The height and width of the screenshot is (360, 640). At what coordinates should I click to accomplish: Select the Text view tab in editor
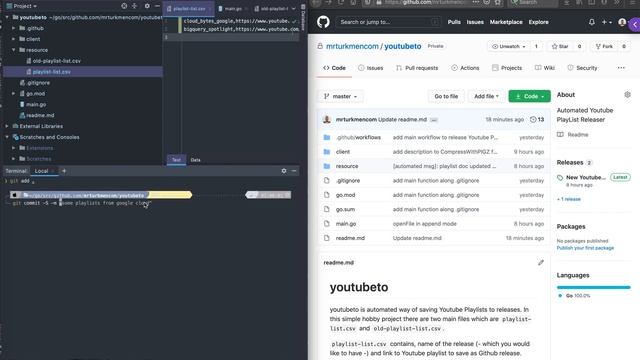tap(176, 160)
